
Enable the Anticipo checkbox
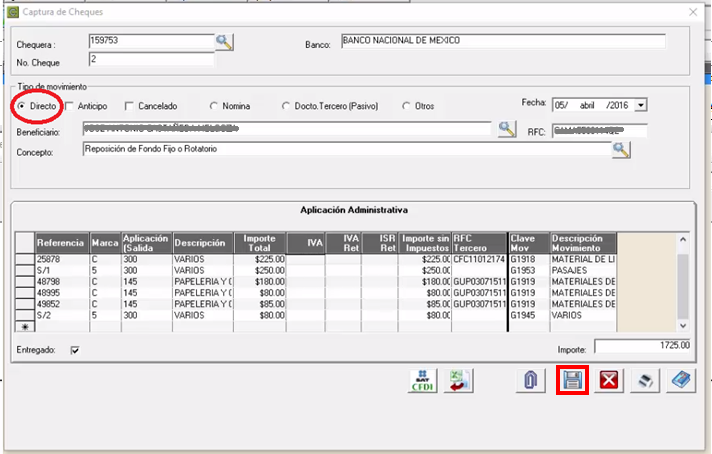(x=70, y=106)
